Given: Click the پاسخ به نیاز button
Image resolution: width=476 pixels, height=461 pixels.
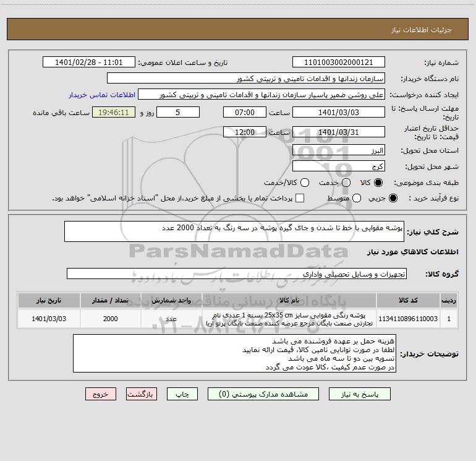Looking at the screenshot, I should click(360, 394).
